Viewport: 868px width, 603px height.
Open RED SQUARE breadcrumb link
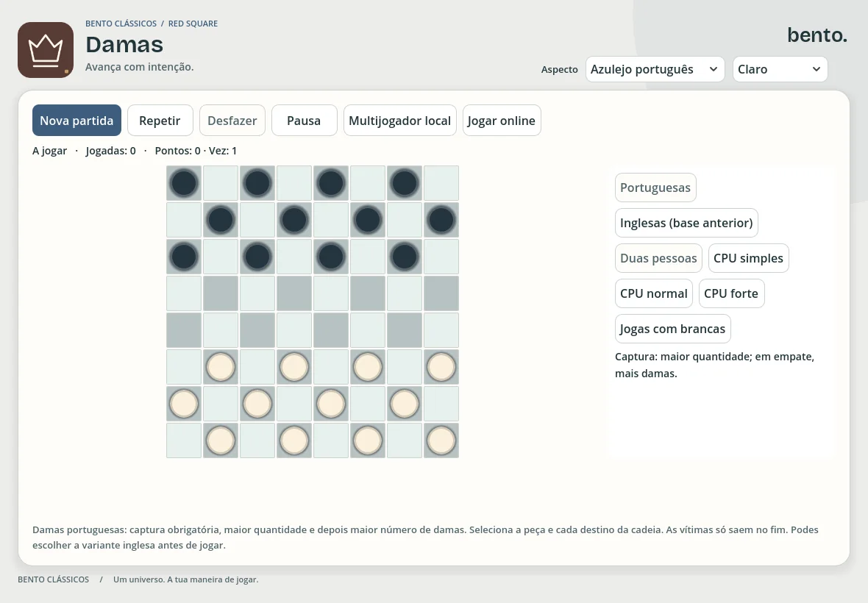click(x=193, y=24)
